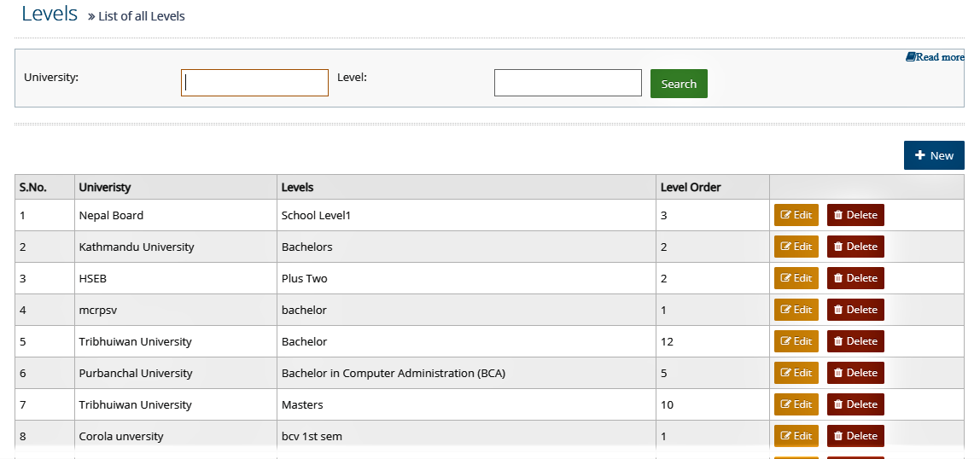
Task: Edit the mcrpsv bachelor level
Action: (x=796, y=310)
